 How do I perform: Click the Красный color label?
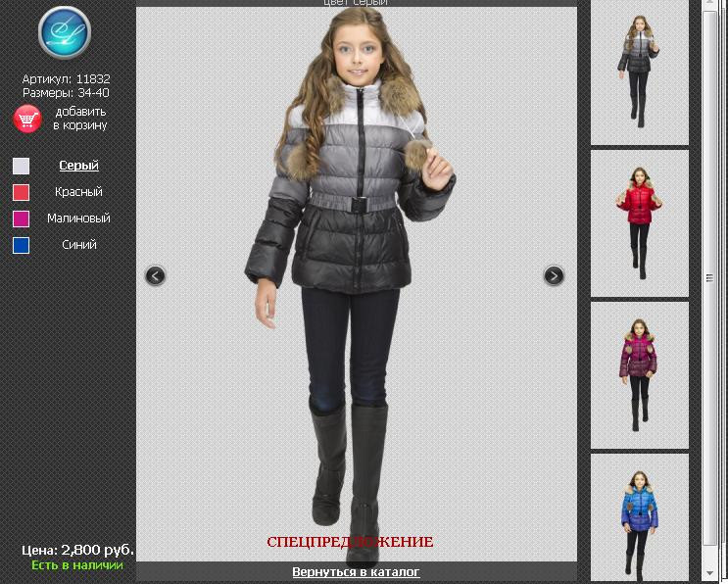click(78, 192)
